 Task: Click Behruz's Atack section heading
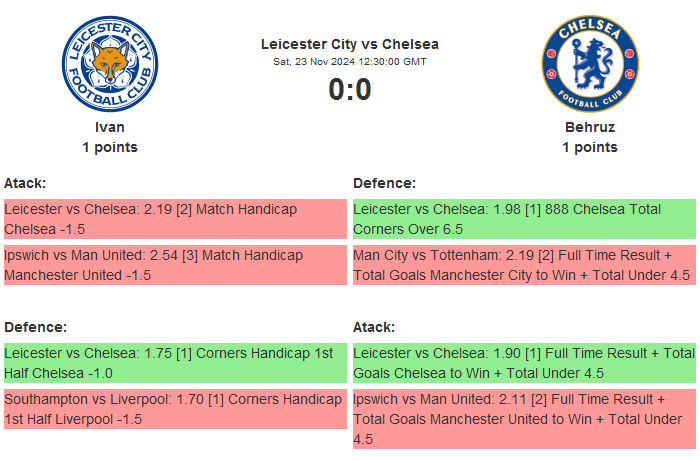(374, 327)
